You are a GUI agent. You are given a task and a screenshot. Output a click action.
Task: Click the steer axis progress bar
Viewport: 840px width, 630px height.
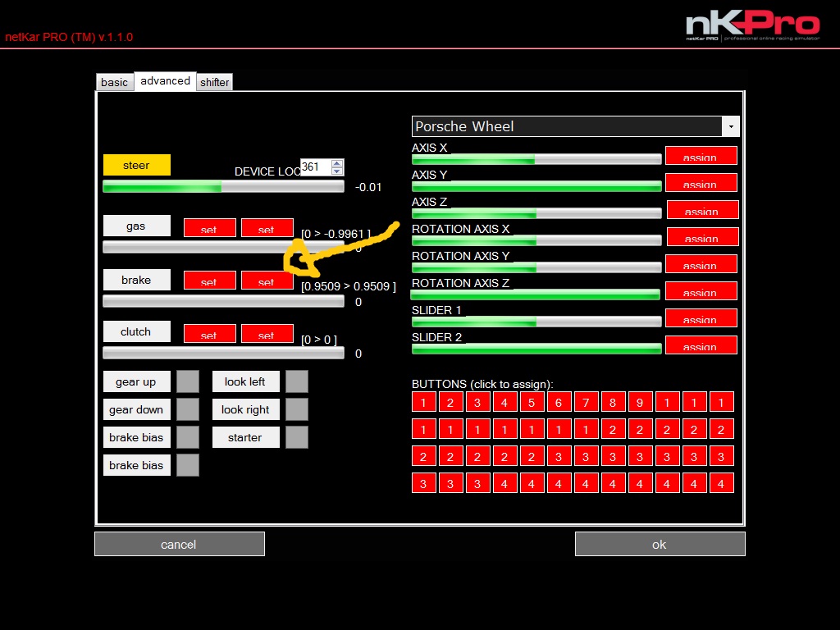pos(223,186)
